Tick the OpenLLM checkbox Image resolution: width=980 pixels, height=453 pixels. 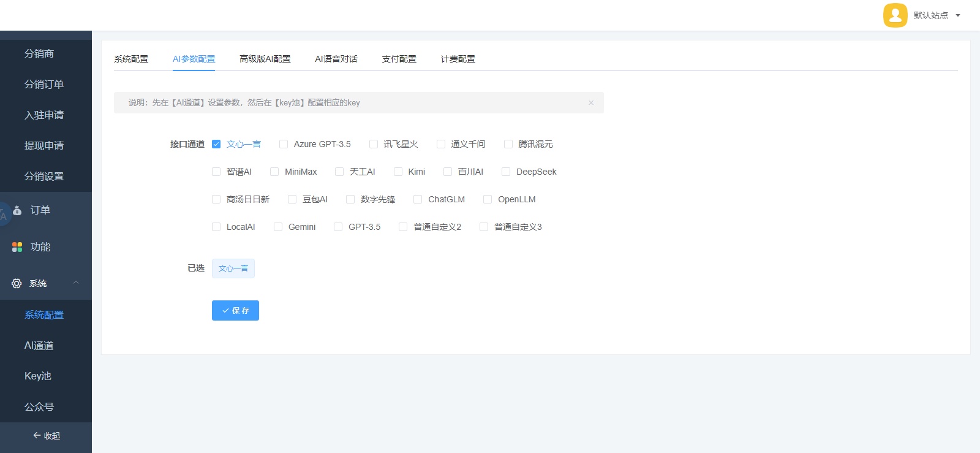tap(488, 199)
